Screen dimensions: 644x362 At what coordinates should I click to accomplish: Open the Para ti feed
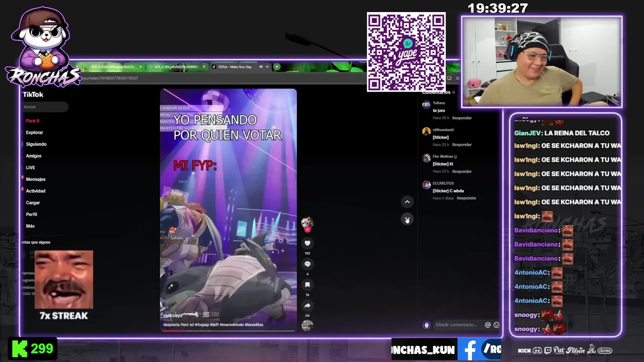[x=32, y=121]
